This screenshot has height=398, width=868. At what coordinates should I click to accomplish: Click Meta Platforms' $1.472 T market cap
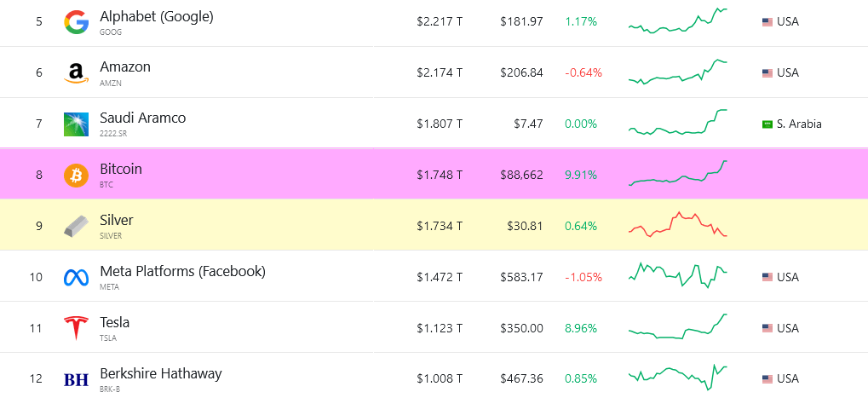click(x=439, y=277)
